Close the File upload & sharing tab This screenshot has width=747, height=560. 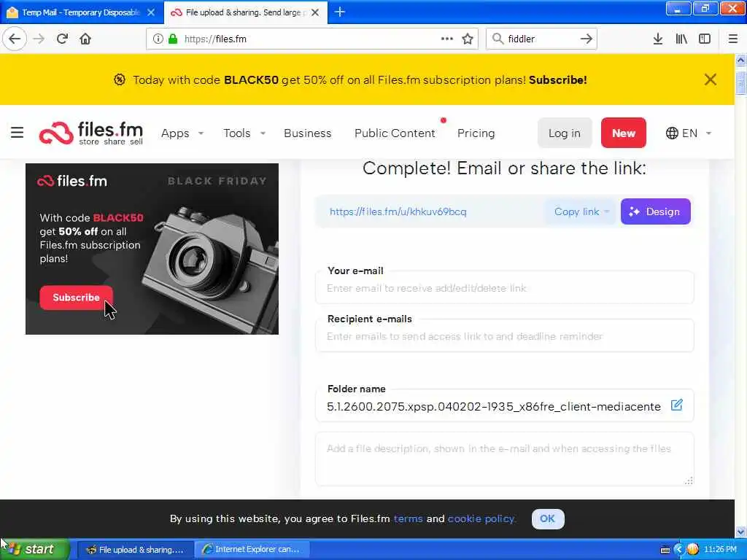pyautogui.click(x=315, y=12)
